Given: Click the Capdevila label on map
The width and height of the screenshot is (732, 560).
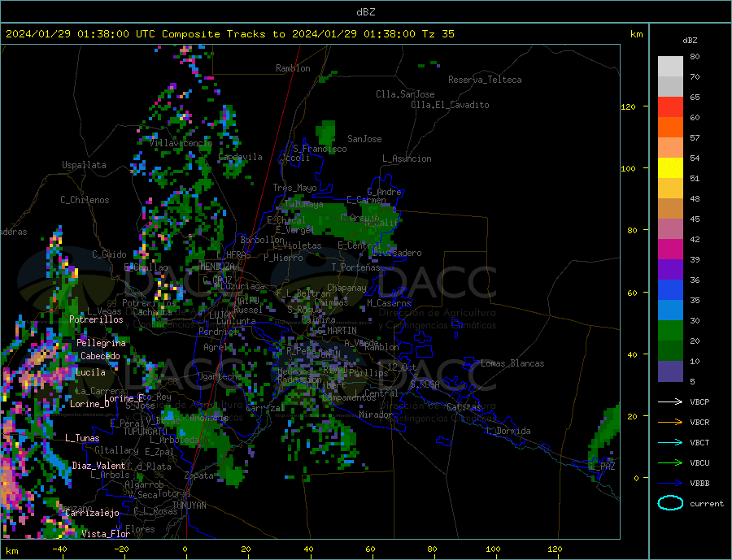Looking at the screenshot, I should coord(241,157).
